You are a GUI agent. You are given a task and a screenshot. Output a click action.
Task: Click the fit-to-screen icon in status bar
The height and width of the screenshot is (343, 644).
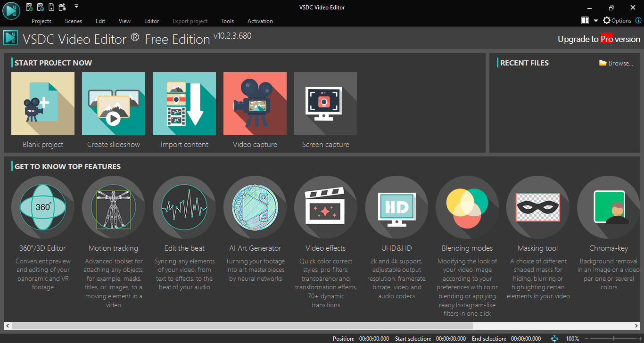(554, 338)
